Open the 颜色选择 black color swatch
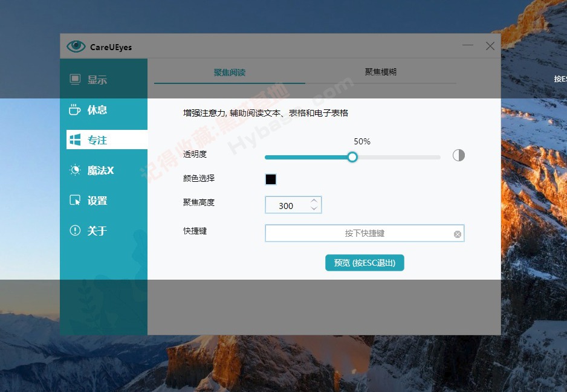The width and height of the screenshot is (567, 392). pyautogui.click(x=270, y=179)
